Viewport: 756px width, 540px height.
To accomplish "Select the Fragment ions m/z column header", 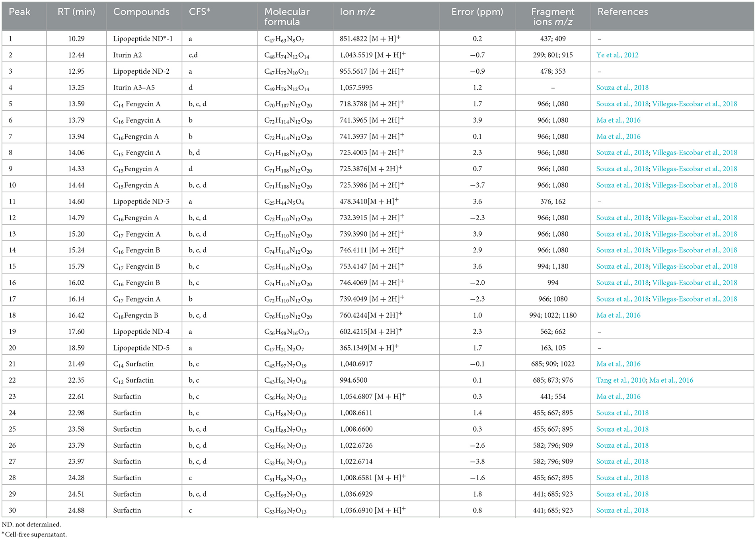I will 553,17.
